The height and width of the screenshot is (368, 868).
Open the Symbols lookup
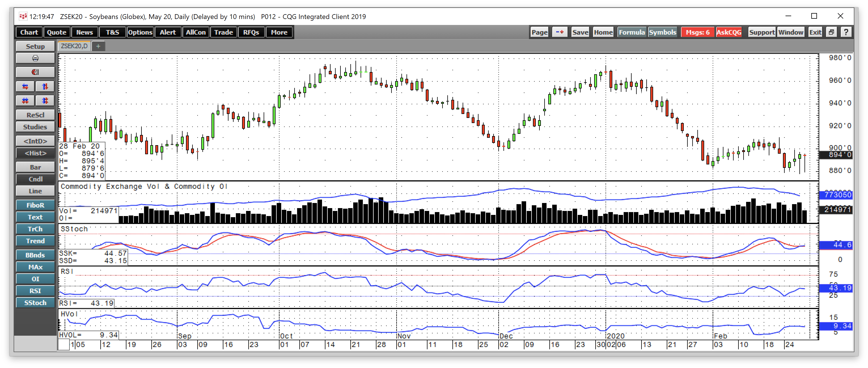tap(662, 32)
